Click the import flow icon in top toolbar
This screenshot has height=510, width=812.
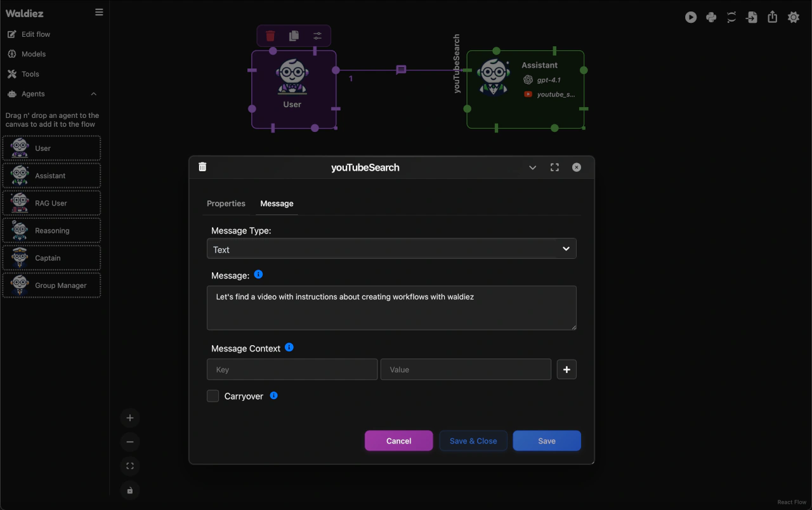pyautogui.click(x=752, y=18)
